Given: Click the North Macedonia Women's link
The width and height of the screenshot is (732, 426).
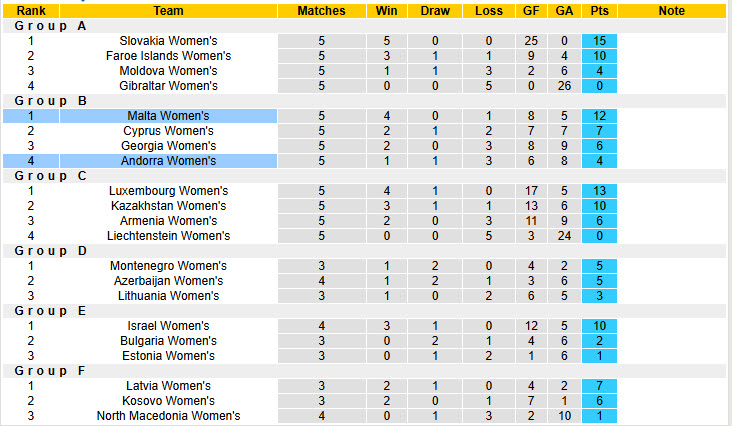Looking at the screenshot, I should (x=169, y=416).
